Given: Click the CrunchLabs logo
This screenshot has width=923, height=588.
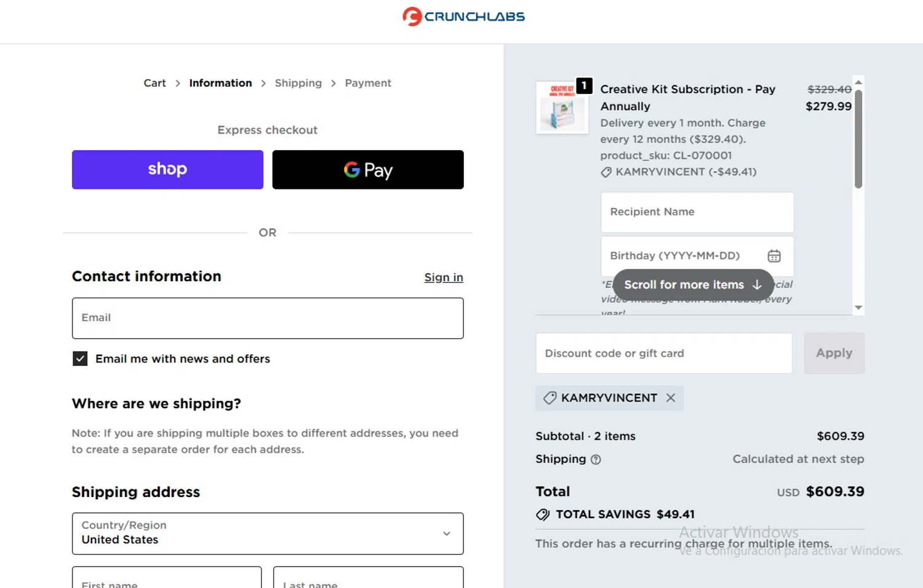Looking at the screenshot, I should click(463, 17).
